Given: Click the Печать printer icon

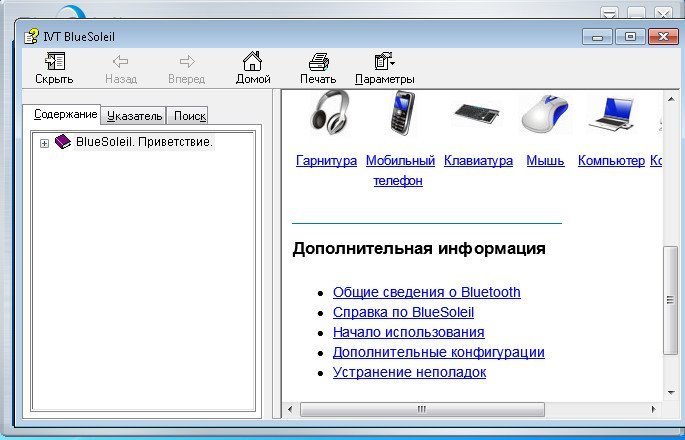Looking at the screenshot, I should coord(318,61).
